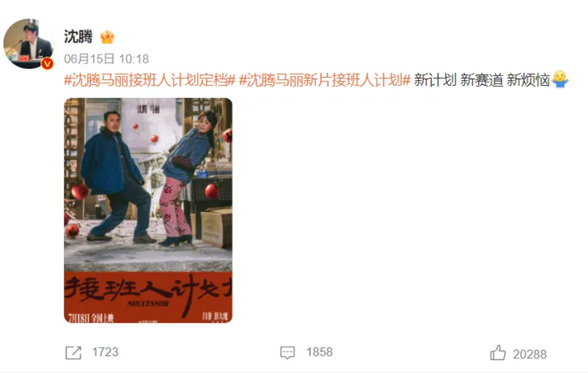This screenshot has height=373, width=588.
Task: Open the profile avatar photo
Action: (28, 43)
